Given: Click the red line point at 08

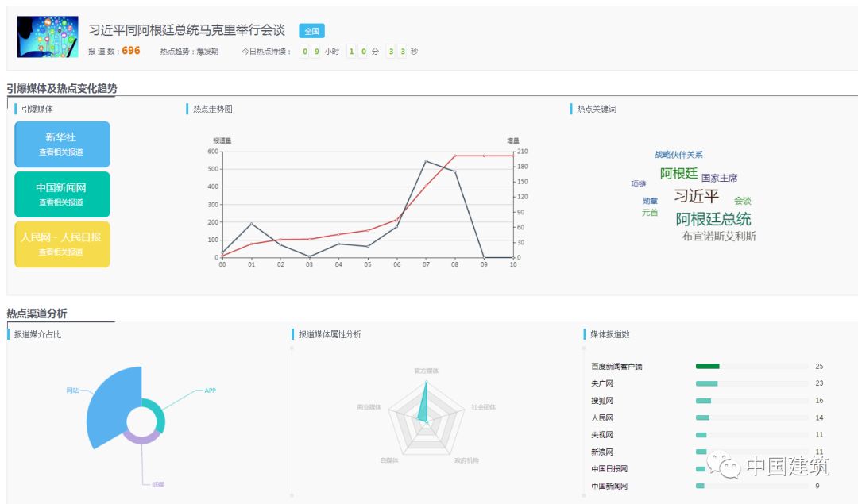Looking at the screenshot, I should click(x=454, y=156).
